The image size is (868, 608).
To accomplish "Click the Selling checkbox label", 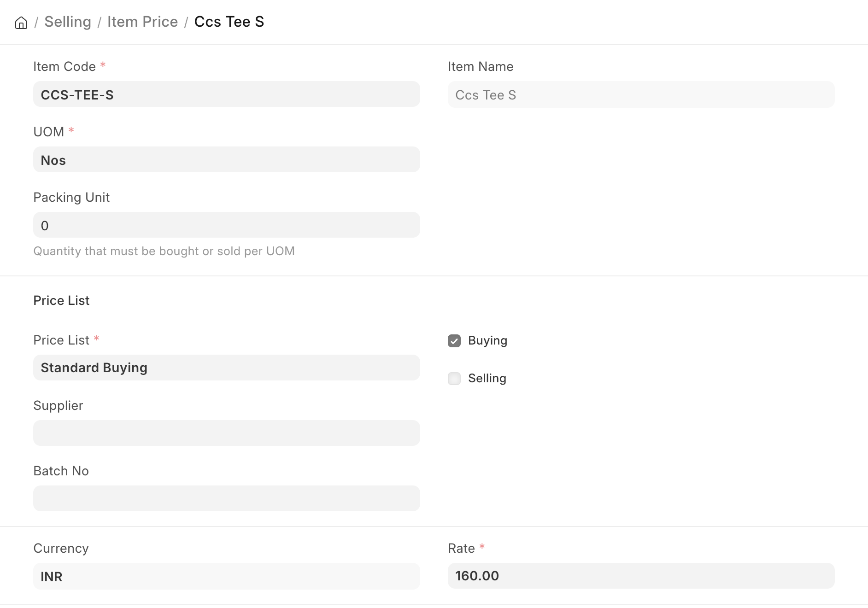I will pos(487,378).
